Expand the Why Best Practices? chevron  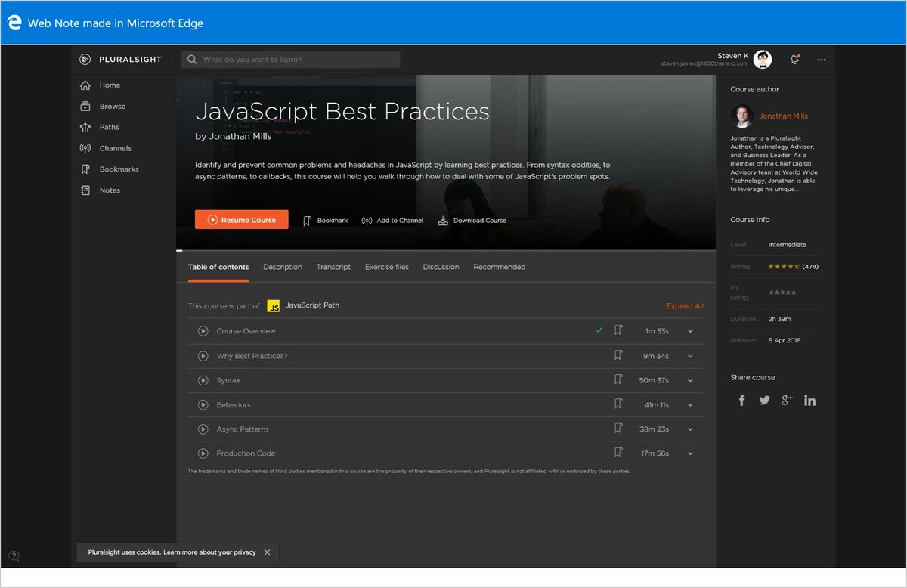(x=690, y=356)
